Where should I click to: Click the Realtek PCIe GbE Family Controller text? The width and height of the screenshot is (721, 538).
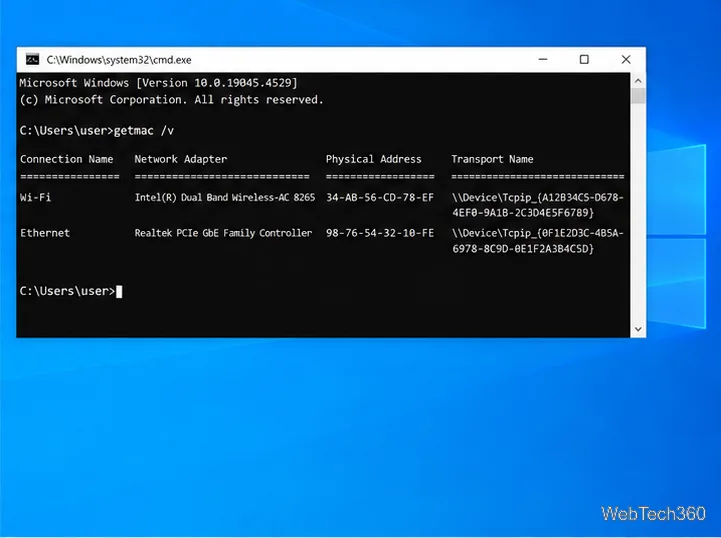[223, 233]
